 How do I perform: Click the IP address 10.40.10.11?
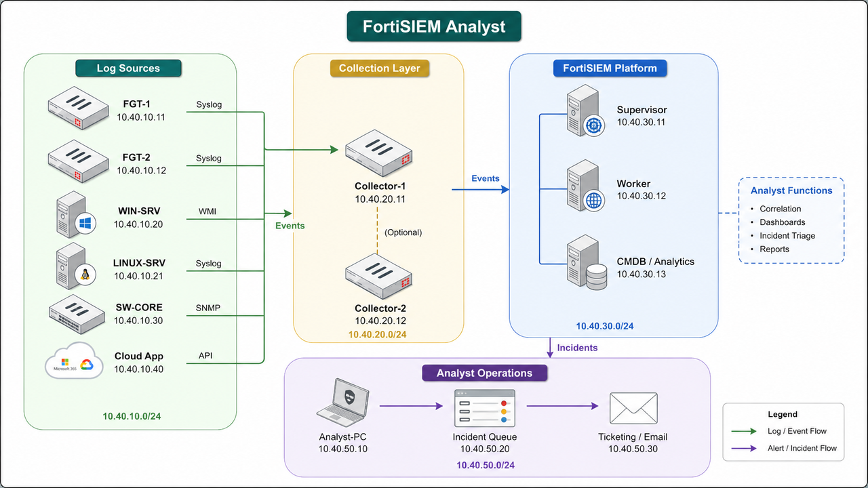pos(141,117)
